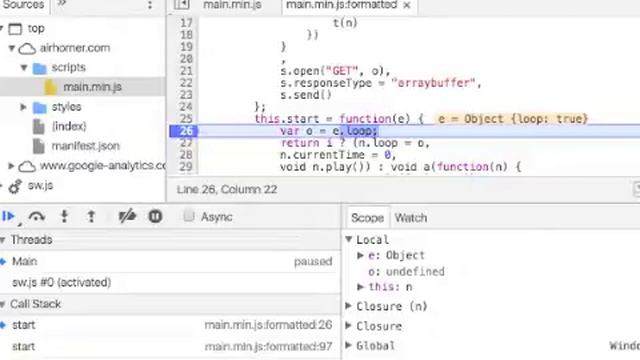Expand the Closure (n) scope
The height and width of the screenshot is (360, 640).
point(349,306)
